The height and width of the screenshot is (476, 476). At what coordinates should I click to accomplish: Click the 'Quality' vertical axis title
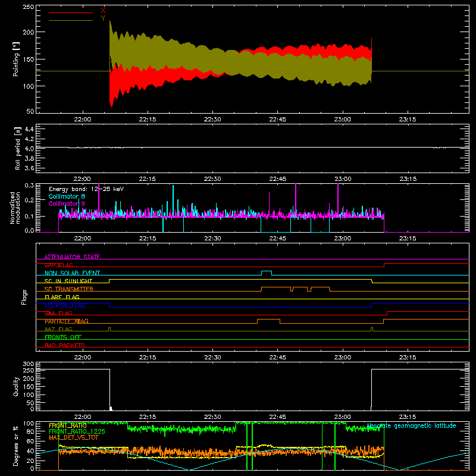pos(16,386)
